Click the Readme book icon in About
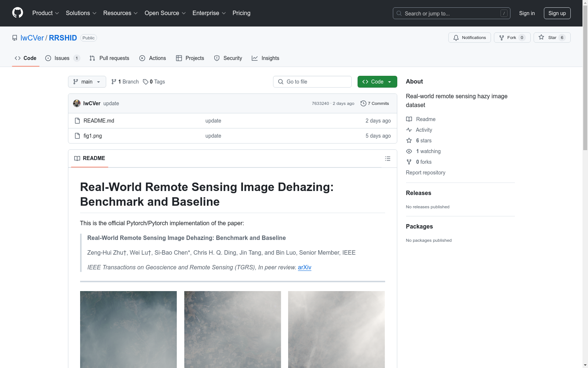The height and width of the screenshot is (368, 588). [409, 119]
